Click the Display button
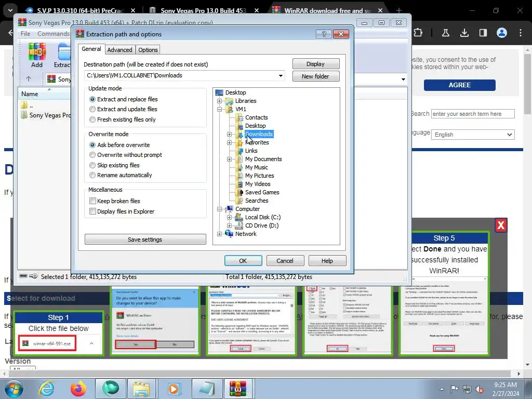532x399 pixels. coord(315,64)
